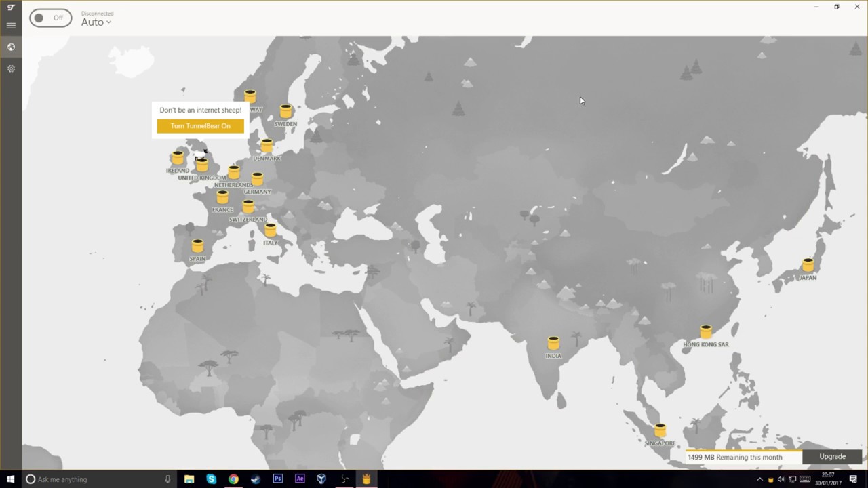This screenshot has width=868, height=488.
Task: Select the Norway tunnel barrel
Action: (250, 97)
